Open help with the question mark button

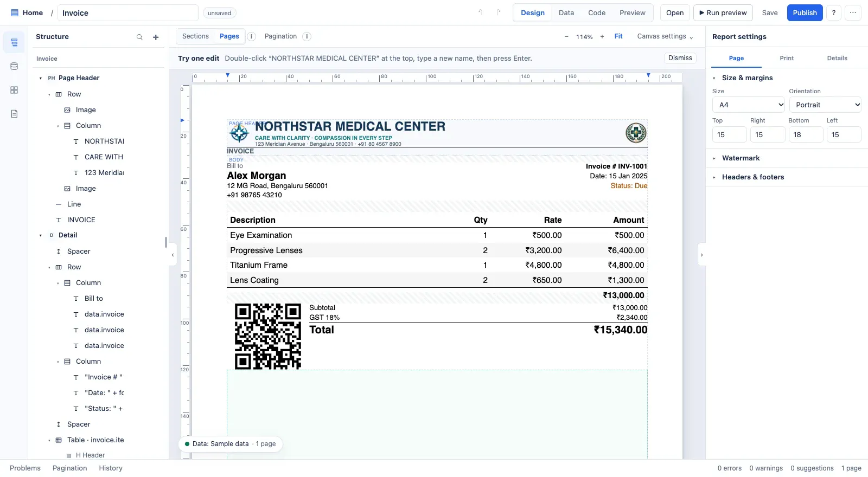point(834,13)
